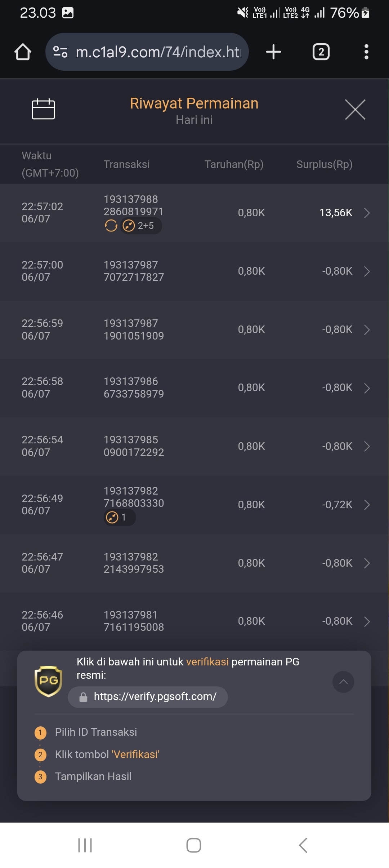Collapse the PG verification info panel
The image size is (389, 868).
(x=343, y=682)
